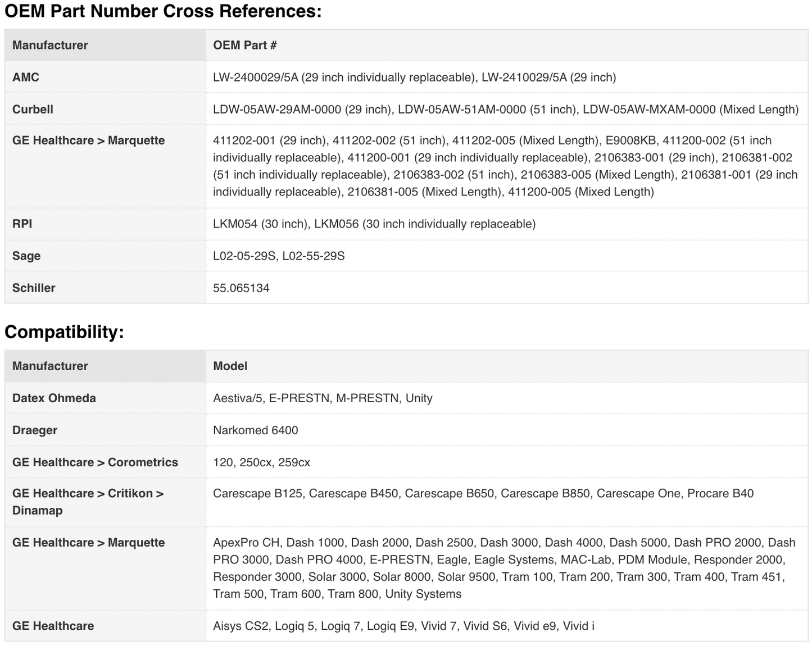
Task: Click the Curbell manufacturer cell
Action: [106, 109]
